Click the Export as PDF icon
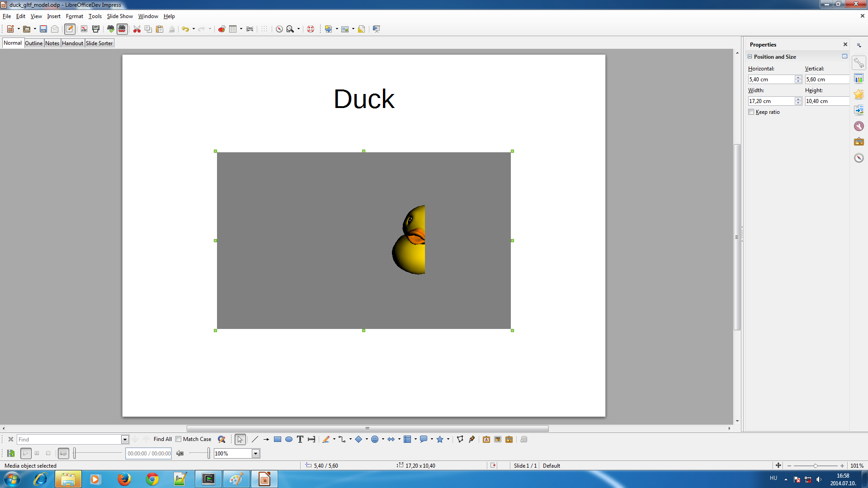Screen dimensions: 868x488 pos(84,29)
